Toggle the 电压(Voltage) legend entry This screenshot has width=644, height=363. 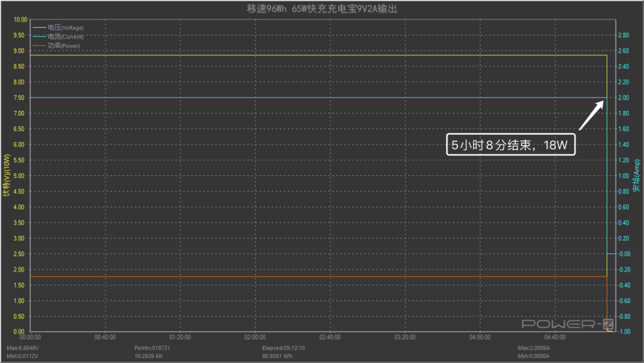(59, 28)
